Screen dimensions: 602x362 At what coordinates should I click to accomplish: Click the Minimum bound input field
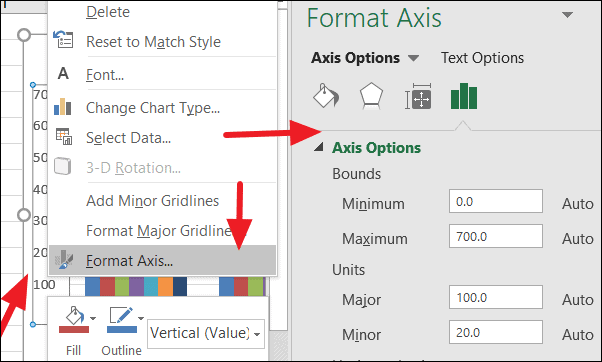coord(496,201)
